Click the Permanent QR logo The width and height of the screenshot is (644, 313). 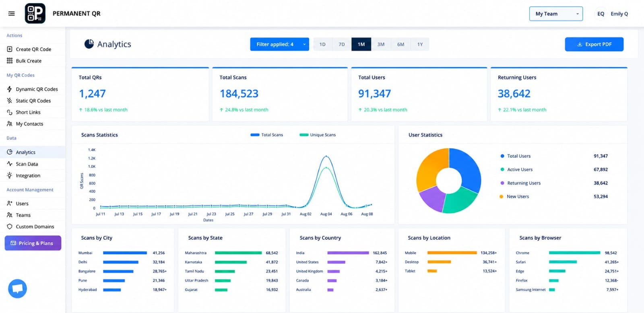[35, 13]
